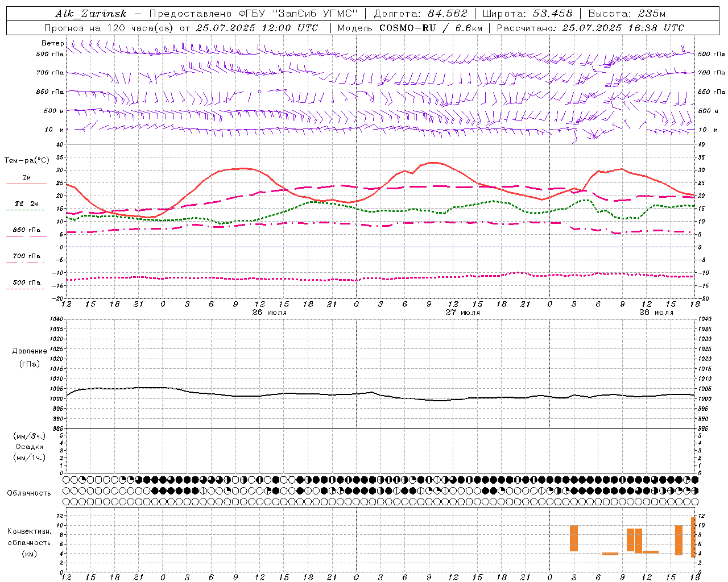The height and width of the screenshot is (582, 728).
Task: Select the Давление panel title
Action: [x=30, y=351]
